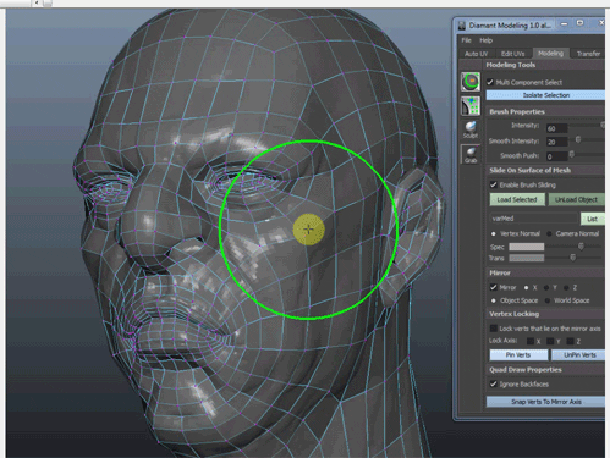Activate the Sculpt tool icon
Screen dimensions: 610x458
[470, 129]
